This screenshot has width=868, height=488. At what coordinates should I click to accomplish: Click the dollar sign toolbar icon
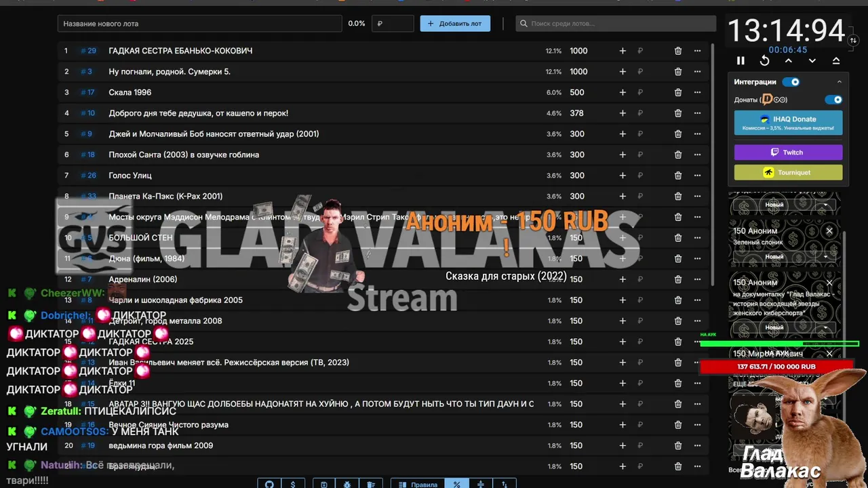coord(293,484)
